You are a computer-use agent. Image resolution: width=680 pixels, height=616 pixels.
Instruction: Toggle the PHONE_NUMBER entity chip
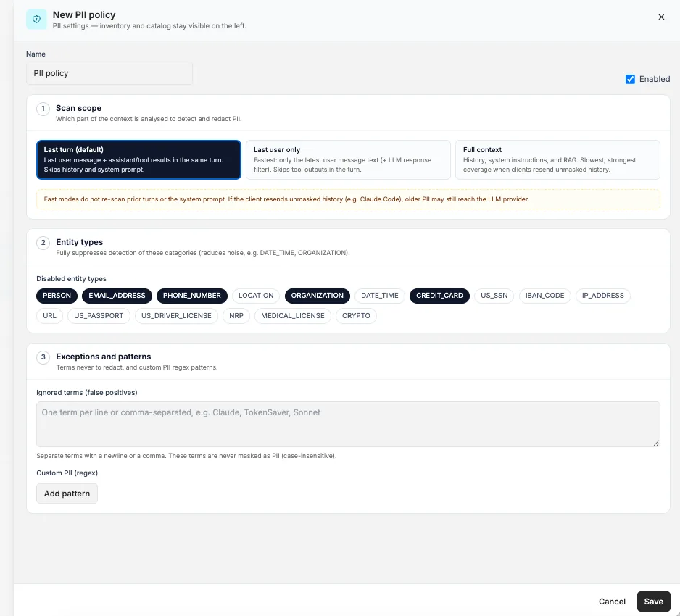[x=191, y=296]
